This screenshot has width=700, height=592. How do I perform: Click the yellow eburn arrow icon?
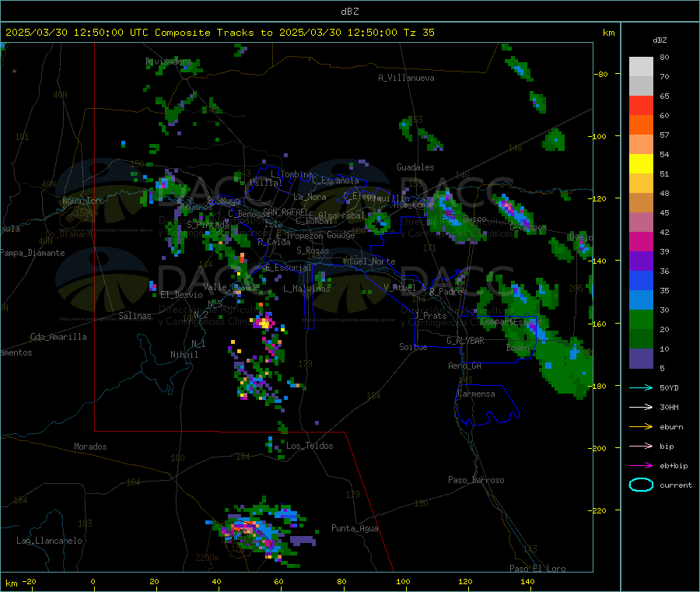coord(641,427)
